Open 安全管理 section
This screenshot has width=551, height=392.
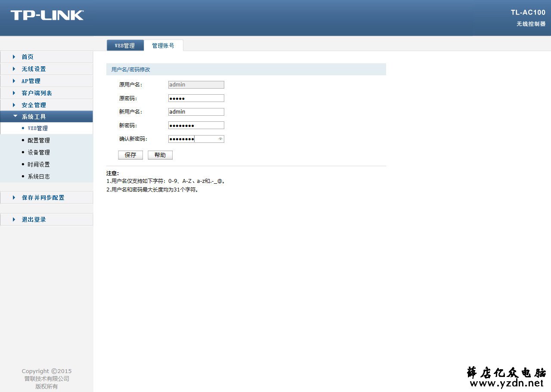(46, 105)
